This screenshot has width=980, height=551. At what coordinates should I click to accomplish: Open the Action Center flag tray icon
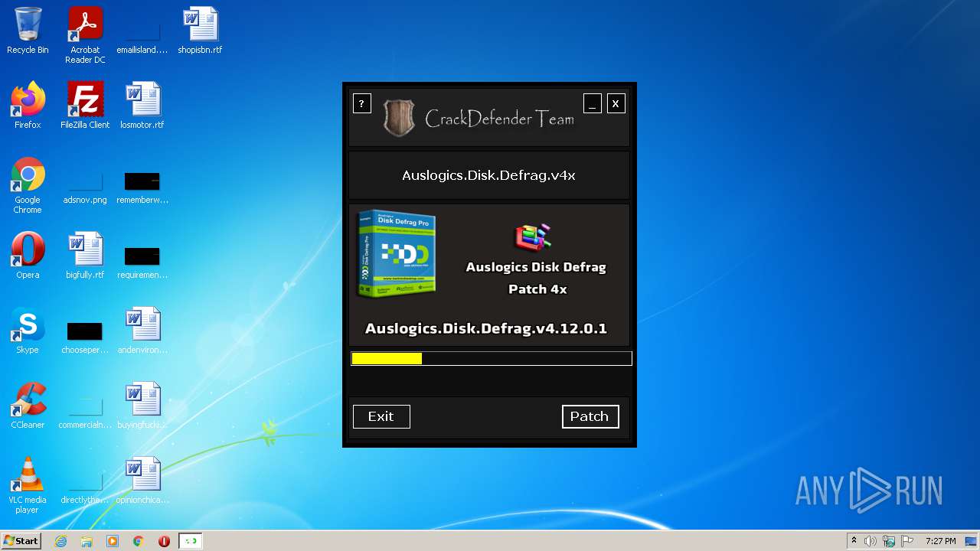tap(907, 541)
